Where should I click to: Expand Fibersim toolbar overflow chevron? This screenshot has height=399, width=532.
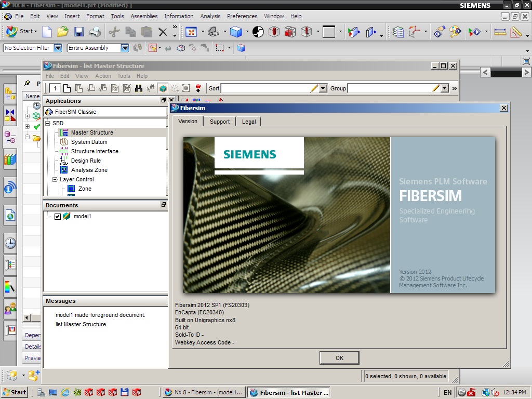[x=454, y=88]
